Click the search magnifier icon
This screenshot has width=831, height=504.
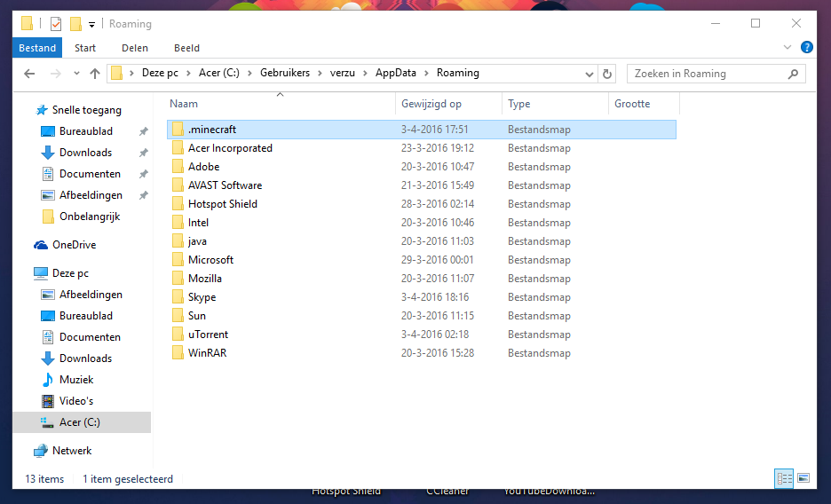(x=793, y=74)
